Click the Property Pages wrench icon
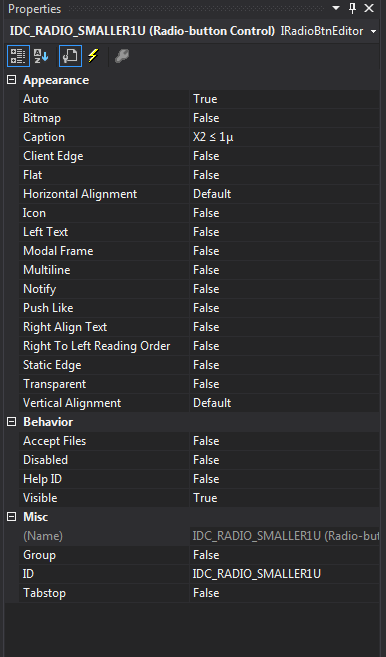Image resolution: width=386 pixels, height=657 pixels. coord(122,56)
